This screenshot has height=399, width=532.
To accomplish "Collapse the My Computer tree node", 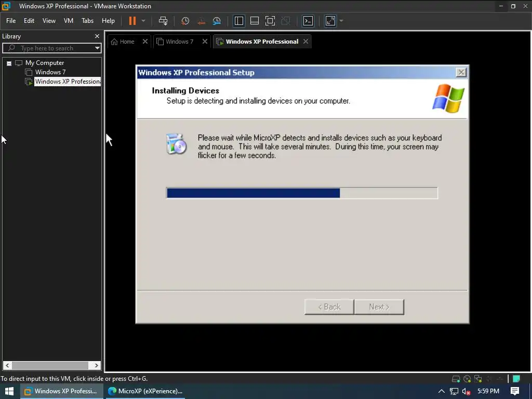I will [x=9, y=63].
